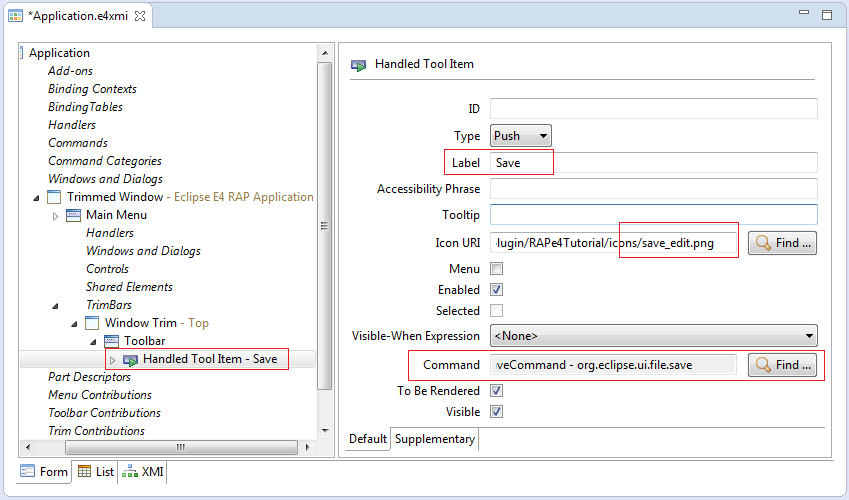Click Find button next to Command

coord(782,365)
